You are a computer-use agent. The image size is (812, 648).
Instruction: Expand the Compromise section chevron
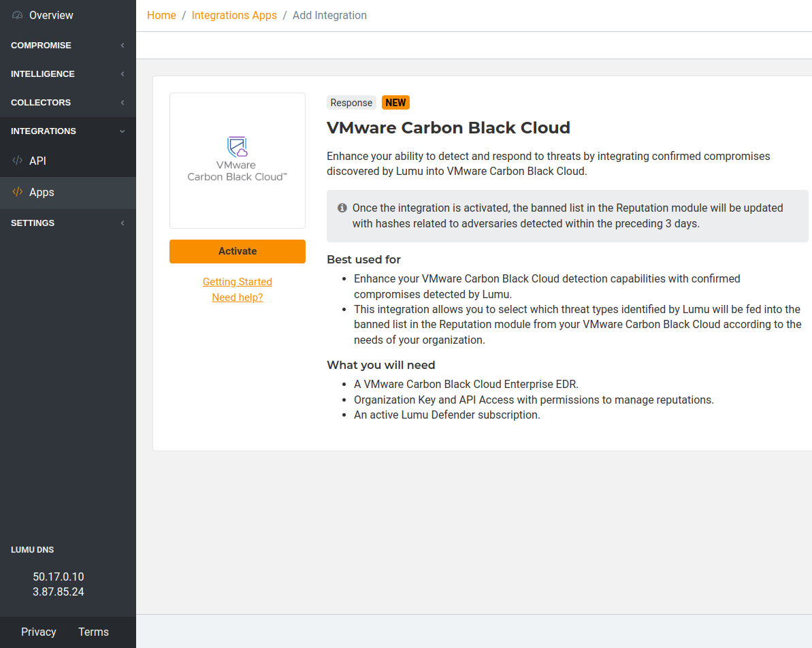[123, 46]
